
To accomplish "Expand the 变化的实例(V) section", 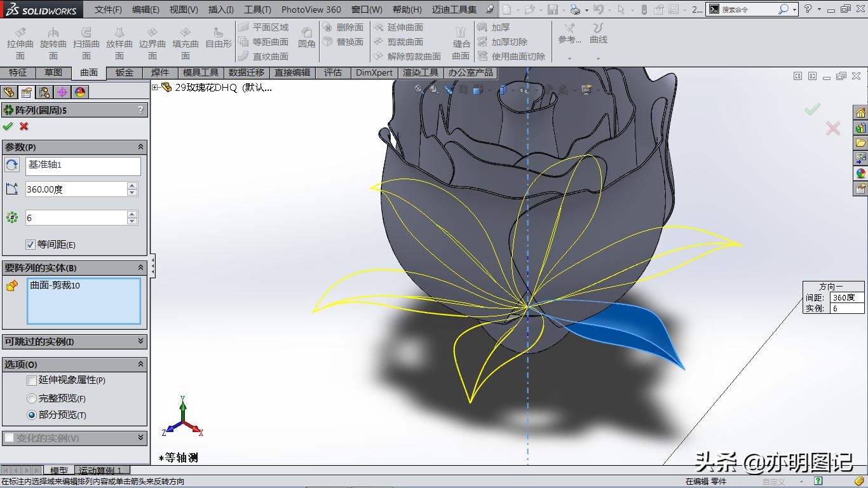I will coord(142,437).
